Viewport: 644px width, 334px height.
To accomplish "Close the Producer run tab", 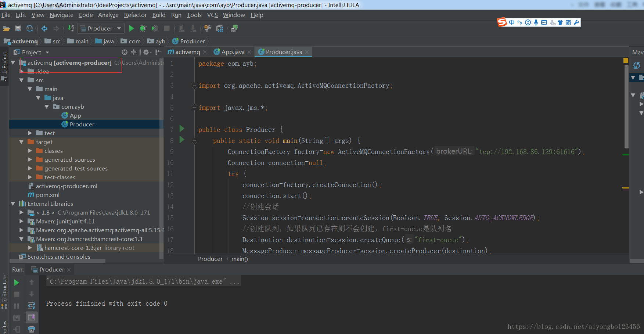I will tap(69, 270).
